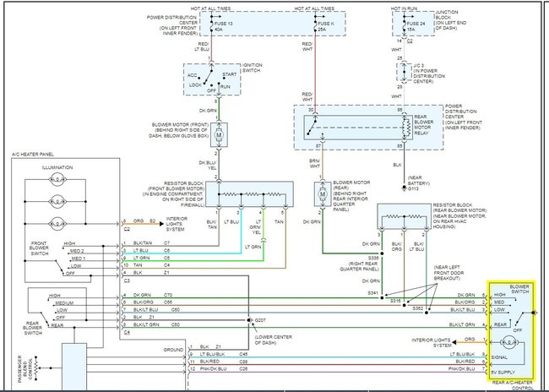Click the PASSENGER BLEND CONTROL label
This screenshot has height=392, width=549.
click(25, 367)
